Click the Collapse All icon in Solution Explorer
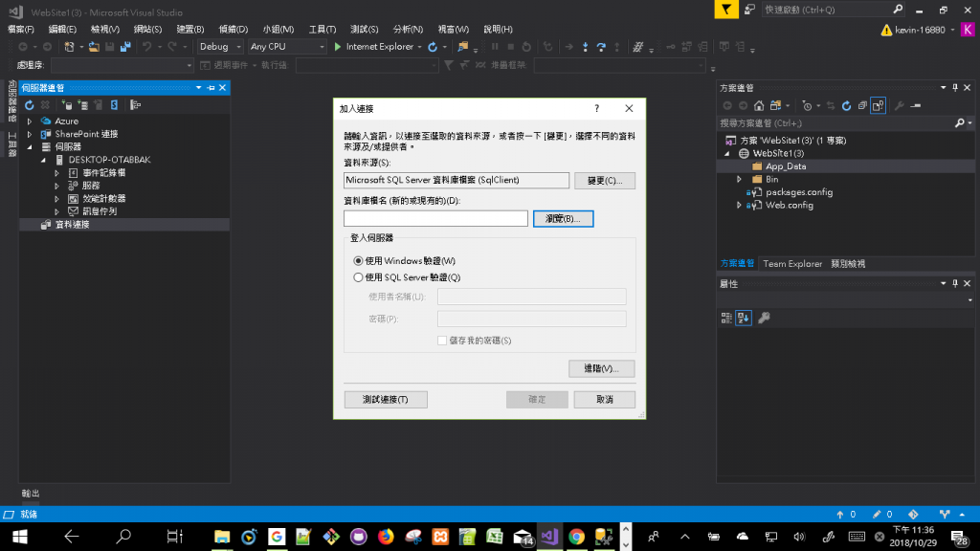 point(862,105)
